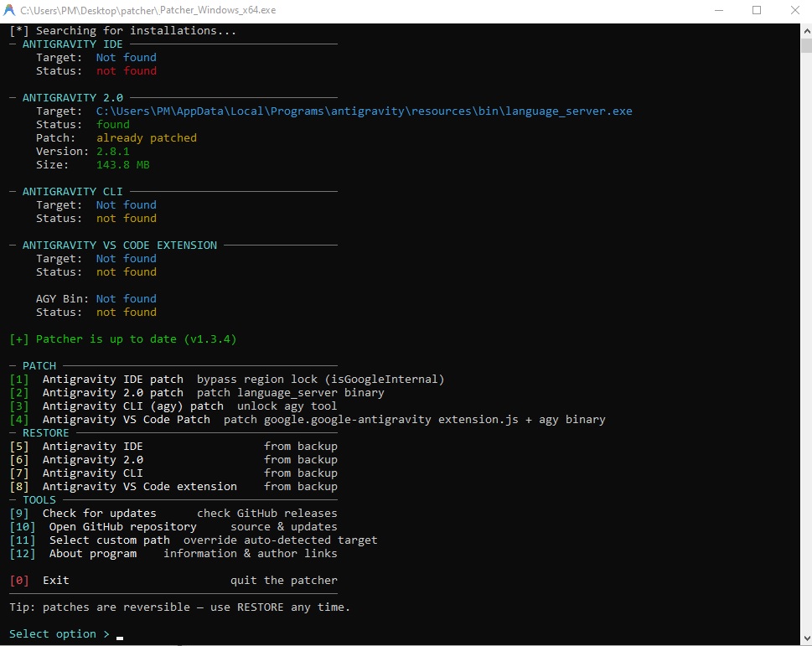Click the 'AGY Bin:' label
812x646 pixels.
[63, 298]
